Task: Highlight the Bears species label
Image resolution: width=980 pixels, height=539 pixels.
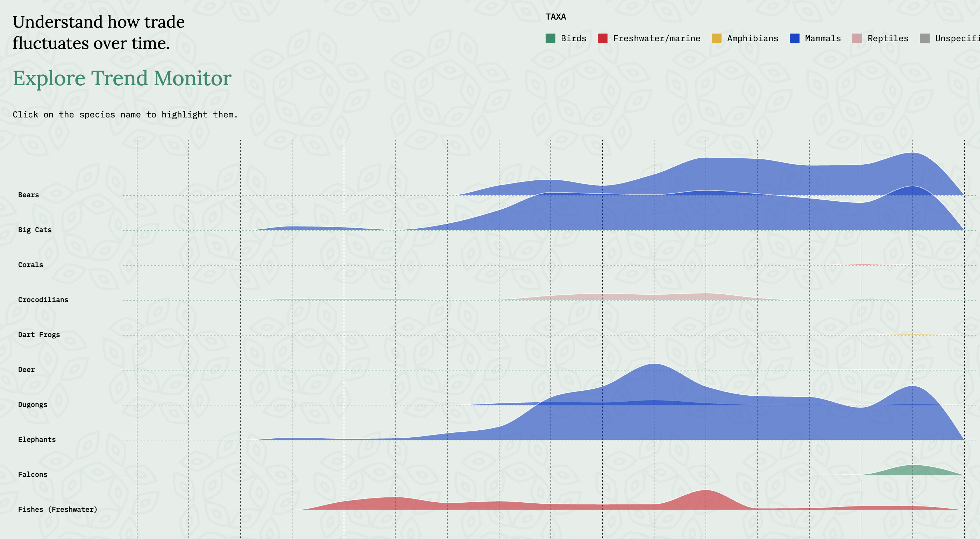Action: click(x=29, y=195)
